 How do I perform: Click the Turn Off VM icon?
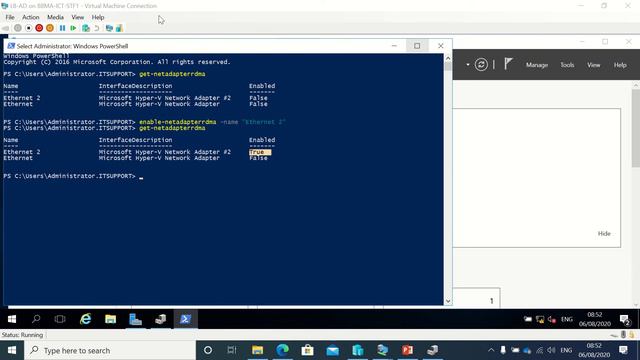[28, 28]
